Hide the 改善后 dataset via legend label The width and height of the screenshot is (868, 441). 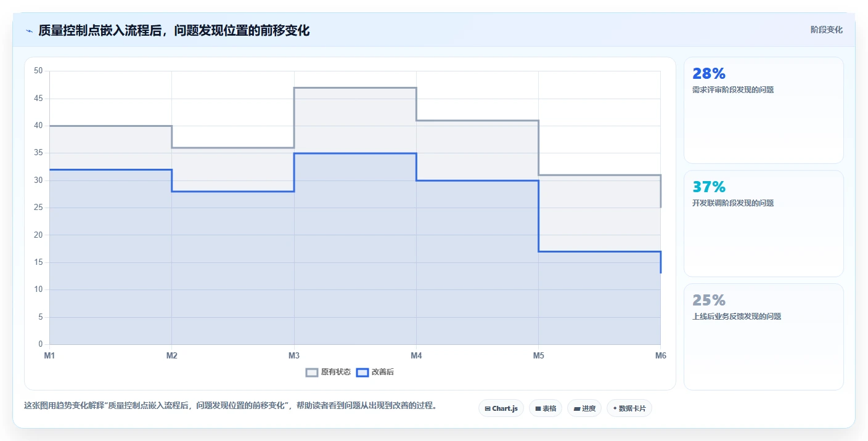click(382, 372)
